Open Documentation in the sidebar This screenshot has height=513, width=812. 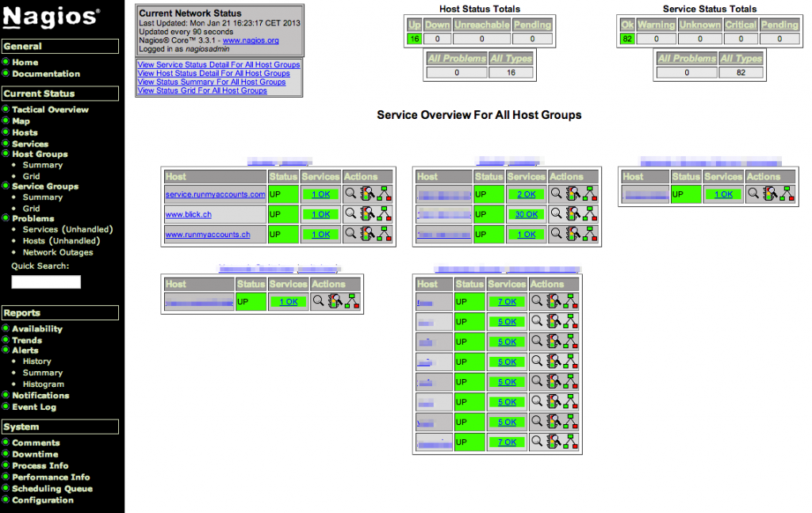click(46, 74)
